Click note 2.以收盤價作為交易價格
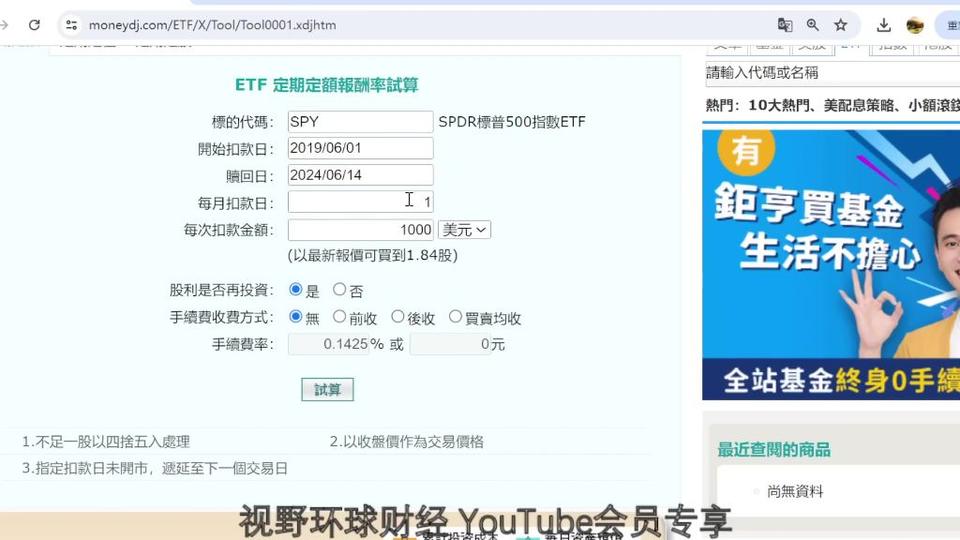The image size is (960, 540). coord(407,441)
